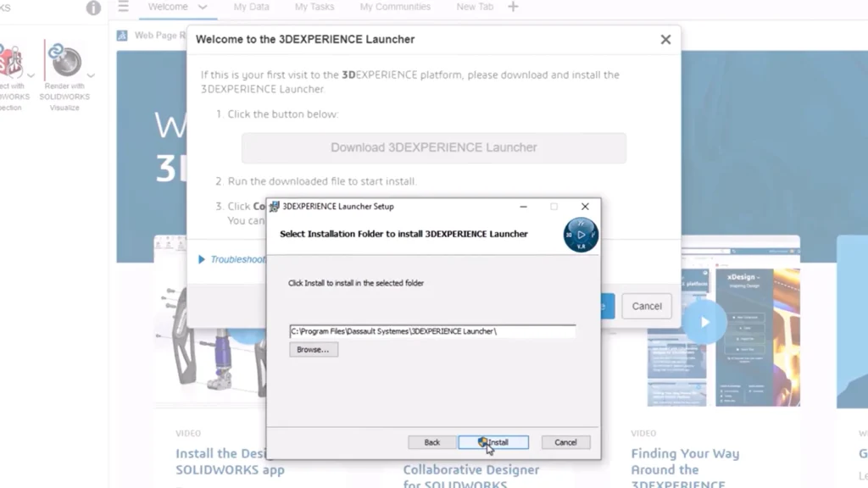Open Browse... to choose installation folder

[314, 350]
